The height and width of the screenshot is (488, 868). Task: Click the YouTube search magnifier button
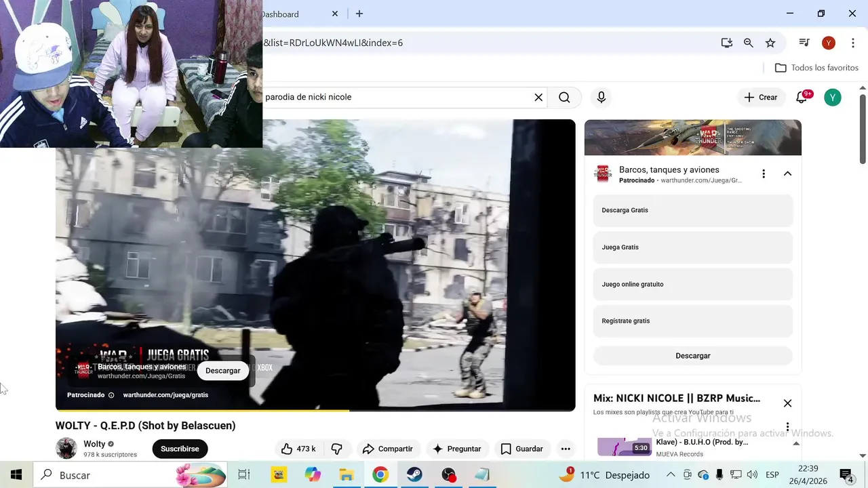tap(564, 97)
